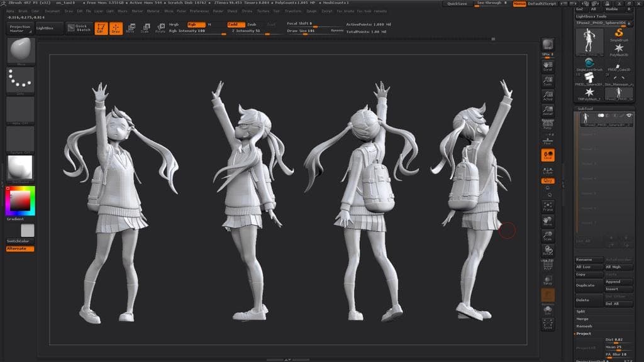Toggle the Menus button

click(519, 4)
